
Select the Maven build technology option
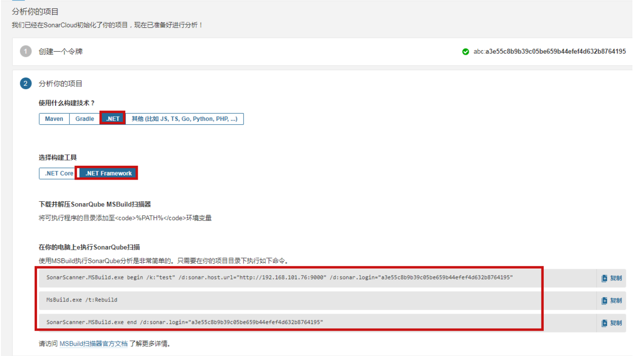pos(54,119)
